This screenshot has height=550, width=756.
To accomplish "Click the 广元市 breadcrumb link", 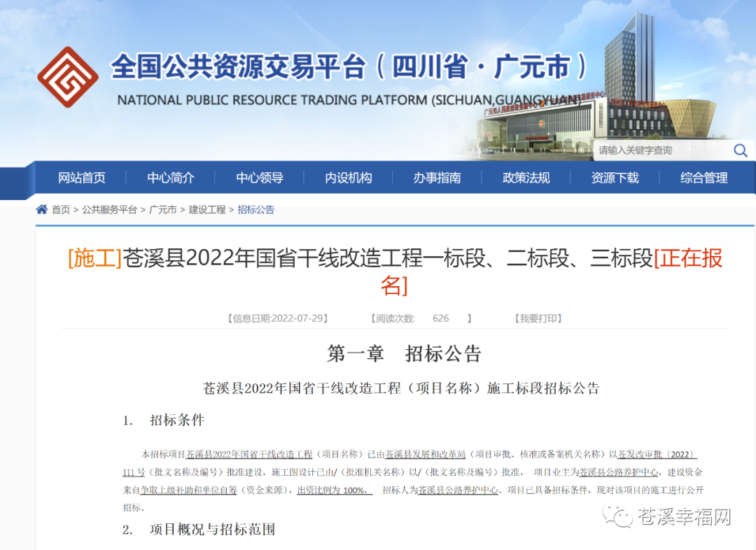I will [163, 210].
